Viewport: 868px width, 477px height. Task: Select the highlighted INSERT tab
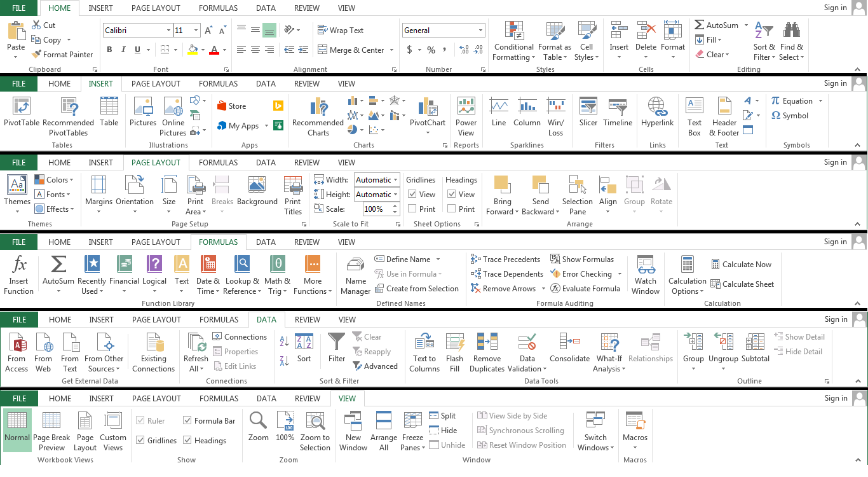[100, 83]
